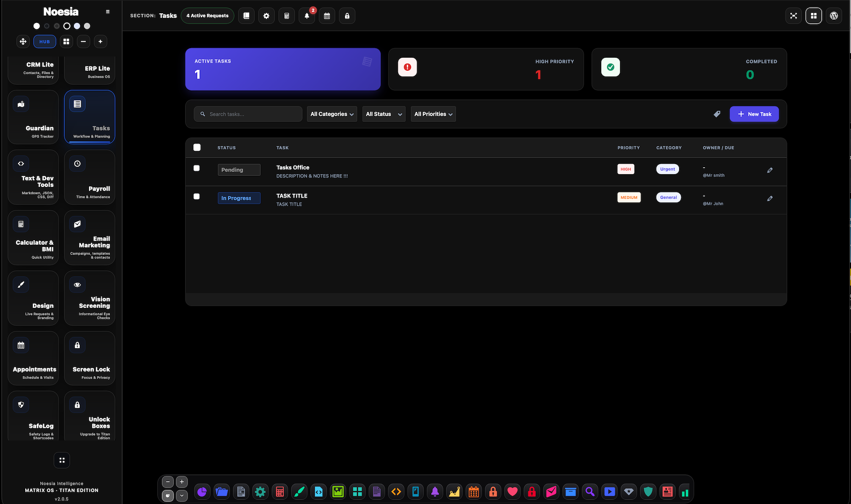
Task: Open the calculator icon in the top bar
Action: coord(286,16)
